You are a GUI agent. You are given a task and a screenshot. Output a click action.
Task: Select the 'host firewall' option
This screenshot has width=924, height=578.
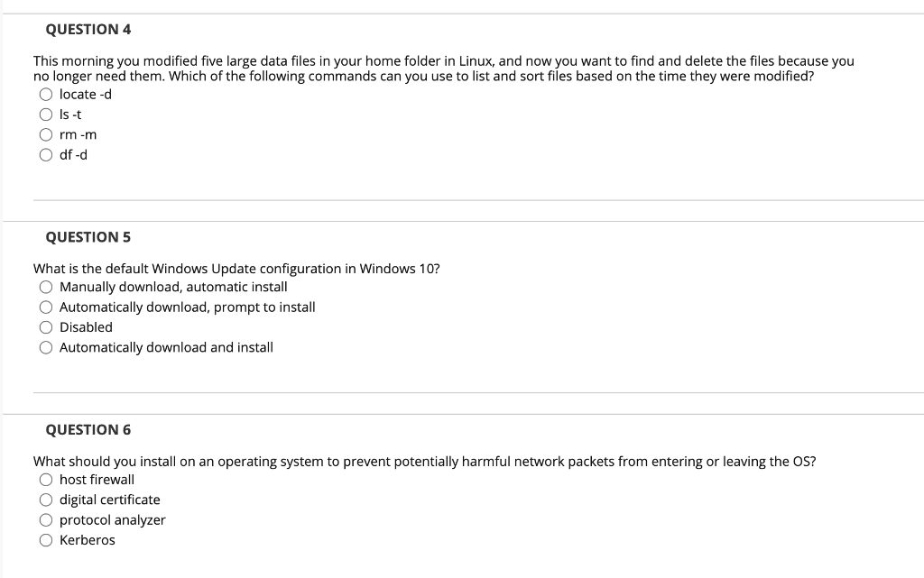[46, 480]
